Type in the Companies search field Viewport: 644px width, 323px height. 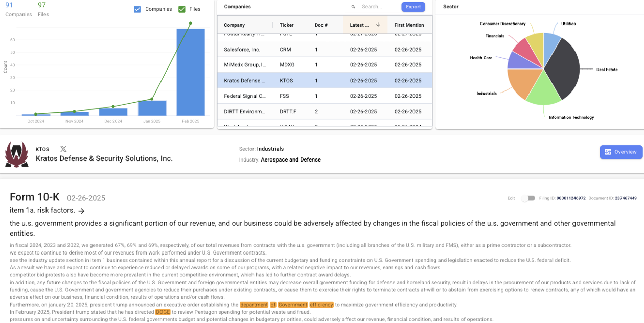tap(378, 7)
